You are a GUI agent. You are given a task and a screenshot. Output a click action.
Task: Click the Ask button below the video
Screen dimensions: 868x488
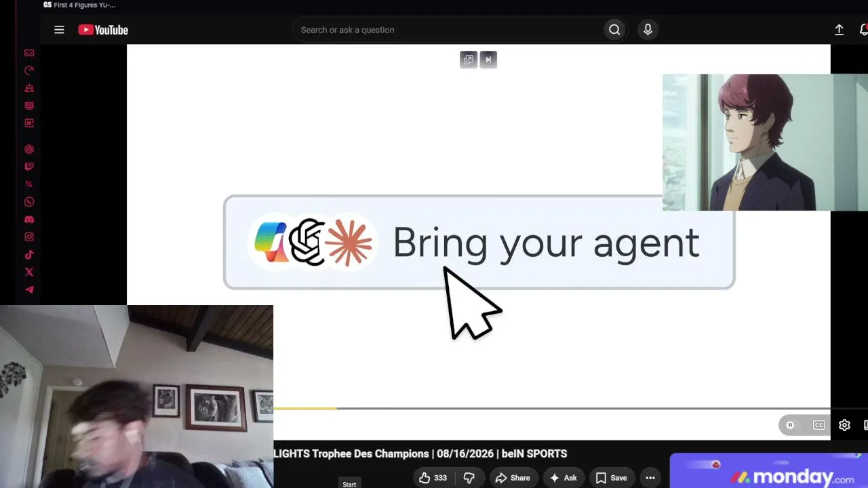point(564,478)
